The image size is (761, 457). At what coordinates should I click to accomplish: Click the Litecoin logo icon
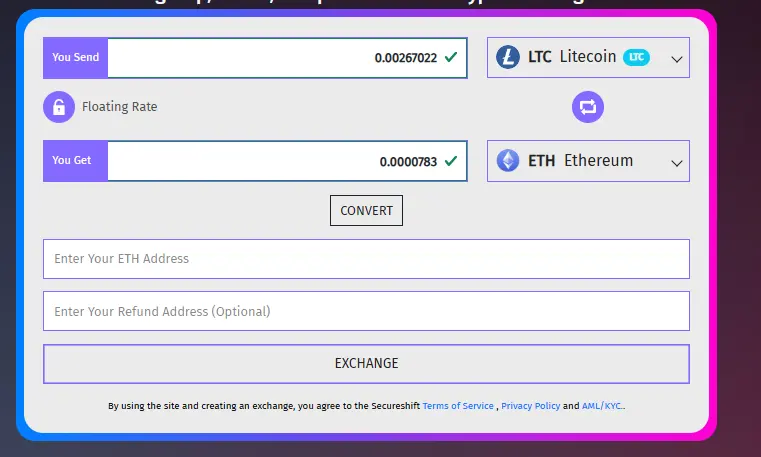[x=508, y=57]
